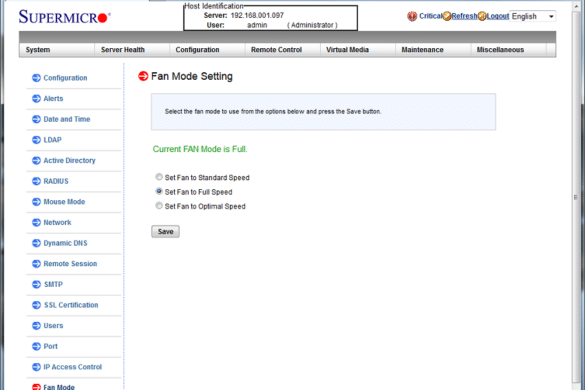This screenshot has width=585, height=390.
Task: Open the Active Directory sidebar link
Action: coord(69,160)
